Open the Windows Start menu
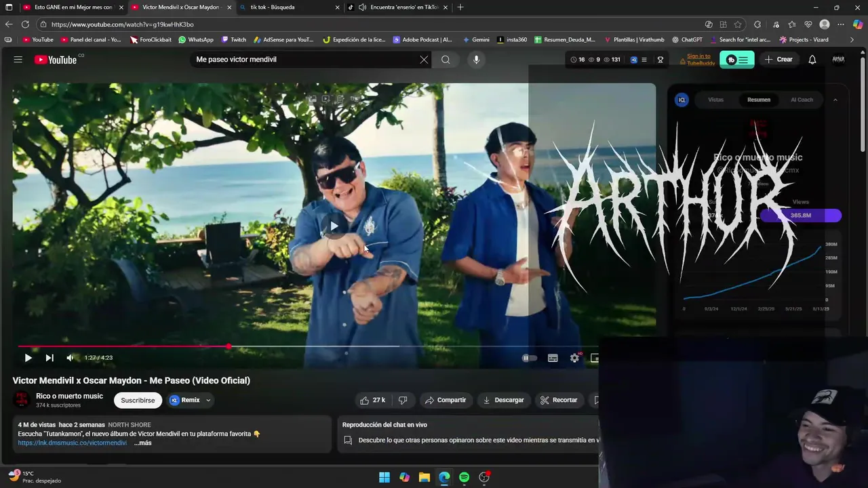The width and height of the screenshot is (868, 488). click(x=384, y=477)
